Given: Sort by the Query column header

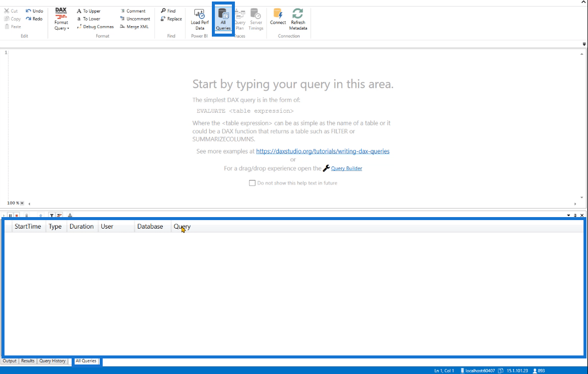Looking at the screenshot, I should tap(182, 227).
